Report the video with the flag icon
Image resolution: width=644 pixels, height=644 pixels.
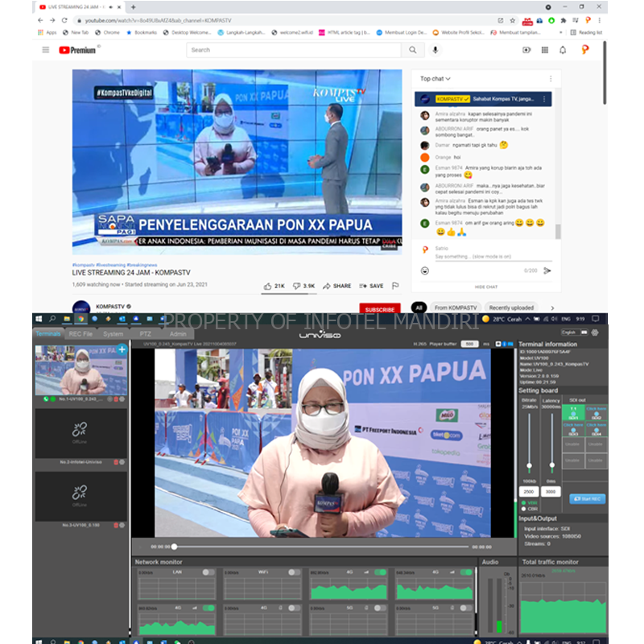tap(395, 286)
